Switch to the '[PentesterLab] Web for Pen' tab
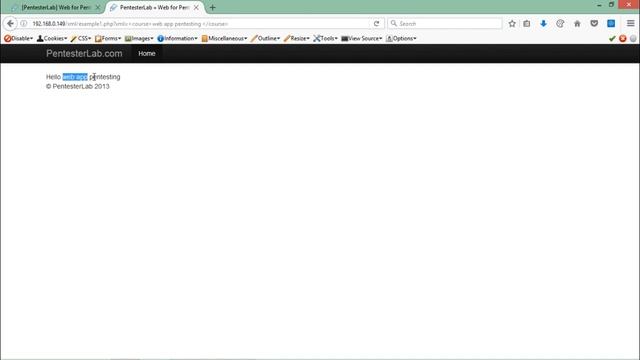 [56, 7]
